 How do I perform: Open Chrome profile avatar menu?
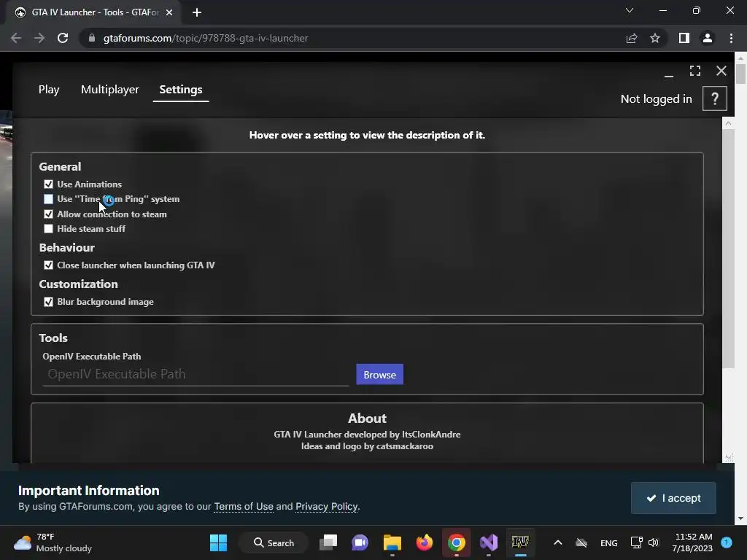click(x=708, y=38)
